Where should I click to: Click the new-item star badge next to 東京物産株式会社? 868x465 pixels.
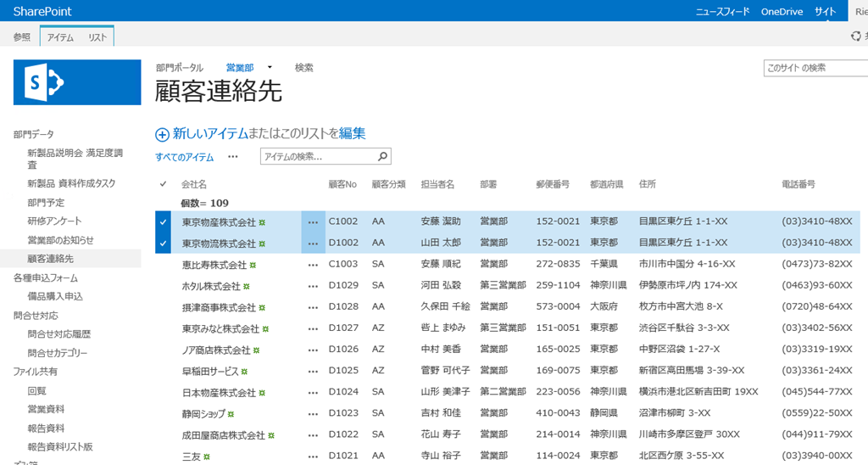pos(262,222)
